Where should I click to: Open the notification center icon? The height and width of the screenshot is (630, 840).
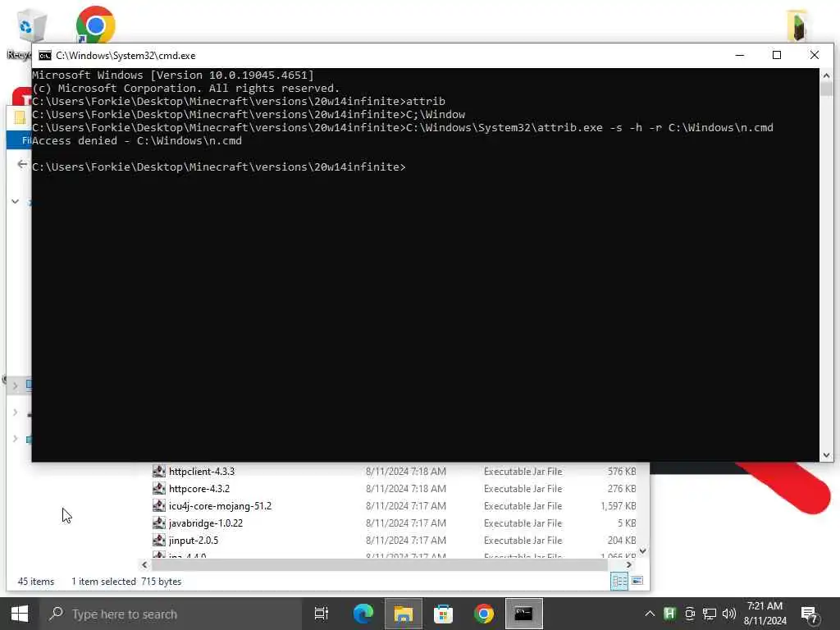point(810,614)
